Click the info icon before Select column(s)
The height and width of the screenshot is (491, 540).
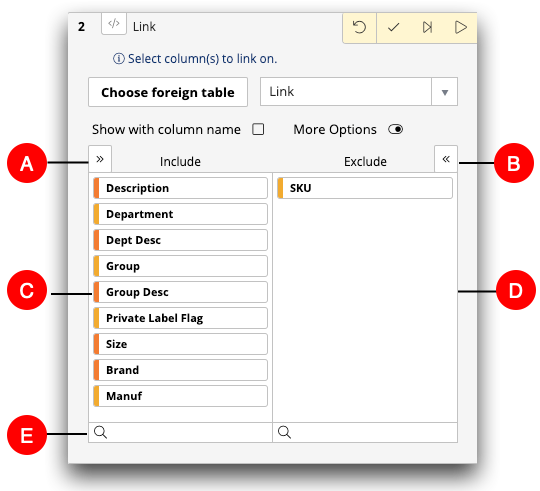click(118, 59)
